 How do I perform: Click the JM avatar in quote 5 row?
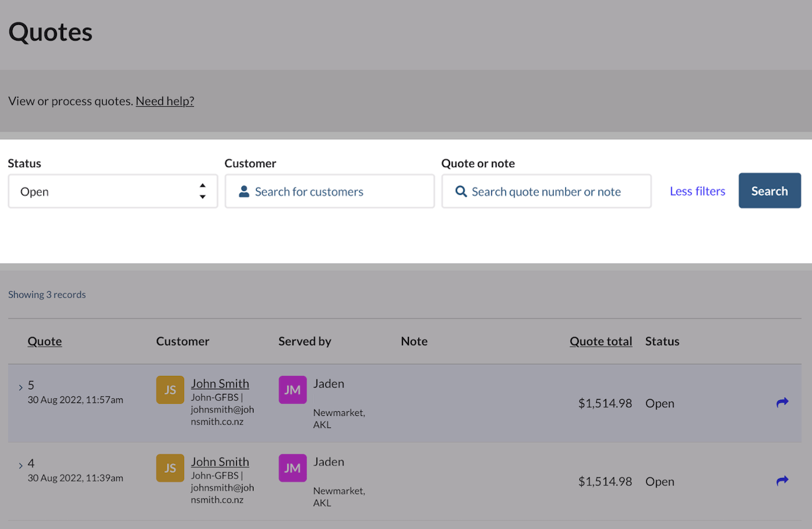tap(292, 390)
